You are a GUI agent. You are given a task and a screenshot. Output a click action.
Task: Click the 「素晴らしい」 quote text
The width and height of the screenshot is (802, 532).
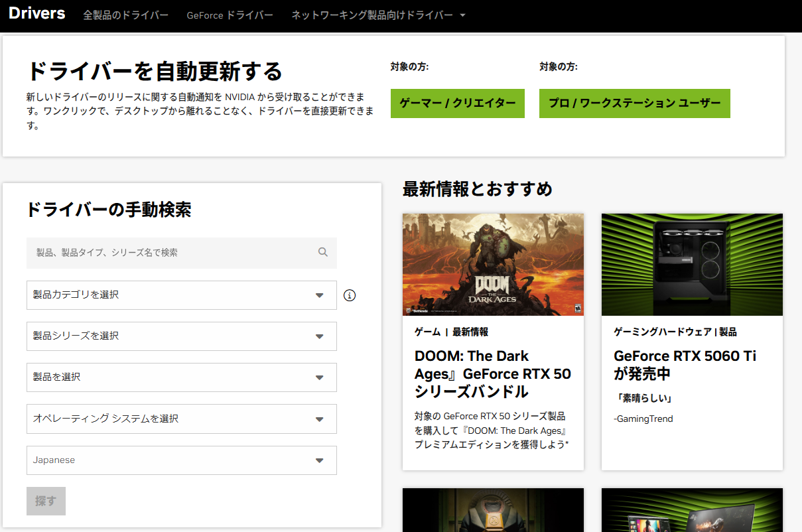tap(643, 399)
